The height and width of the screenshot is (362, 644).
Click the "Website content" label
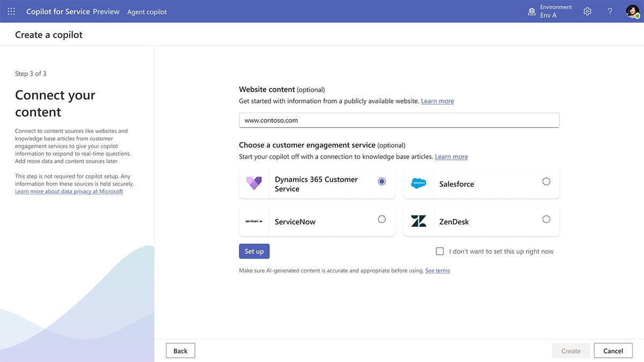tap(267, 90)
